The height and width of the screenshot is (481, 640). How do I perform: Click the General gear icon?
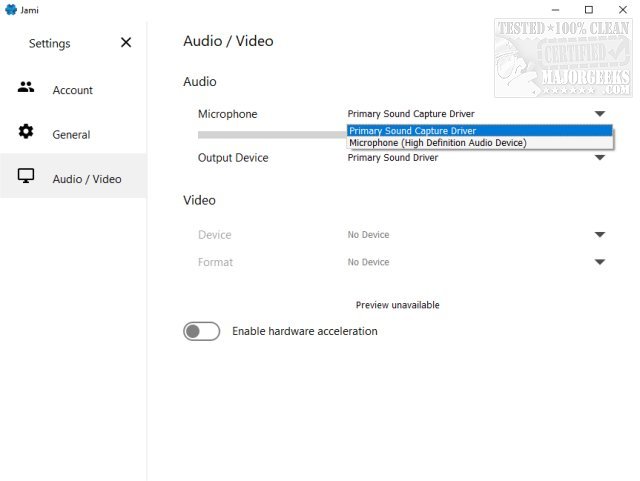pyautogui.click(x=26, y=131)
